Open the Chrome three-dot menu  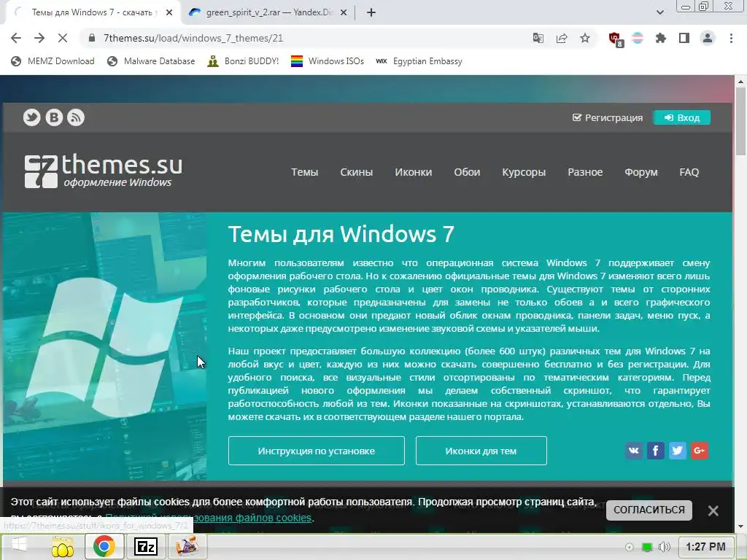[731, 38]
